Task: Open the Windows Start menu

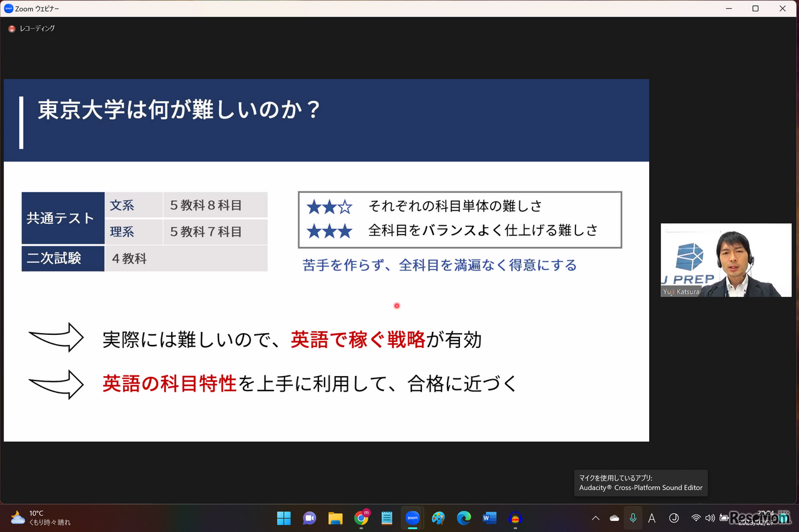Action: (284, 518)
